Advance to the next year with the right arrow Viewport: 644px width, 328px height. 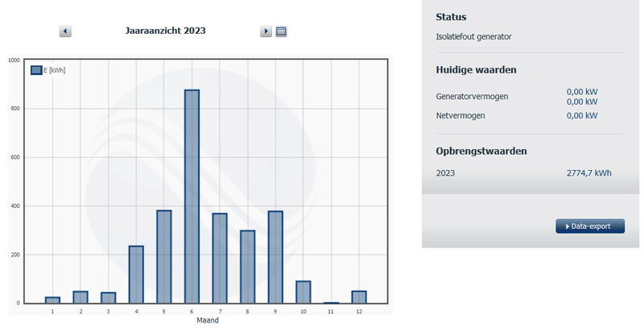266,31
